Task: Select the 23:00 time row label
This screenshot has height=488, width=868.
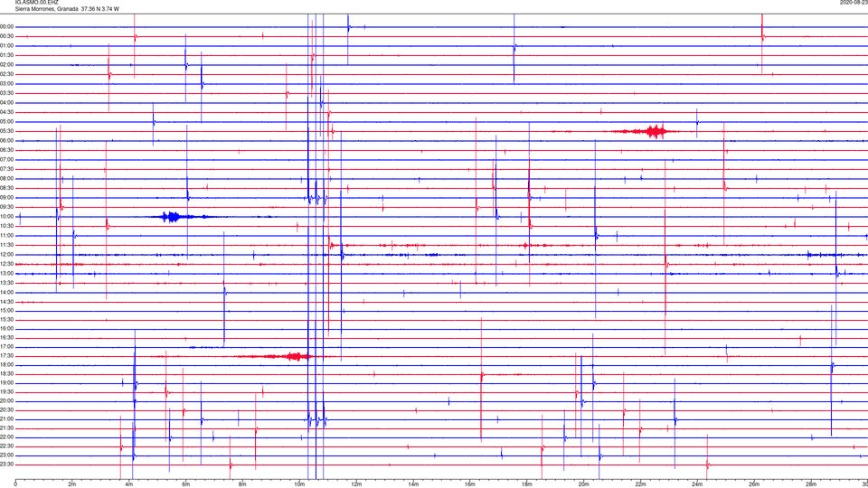Action: pyautogui.click(x=7, y=455)
